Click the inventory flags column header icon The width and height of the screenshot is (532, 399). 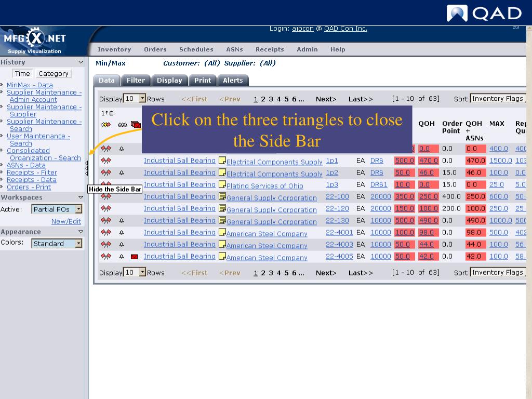tap(106, 125)
